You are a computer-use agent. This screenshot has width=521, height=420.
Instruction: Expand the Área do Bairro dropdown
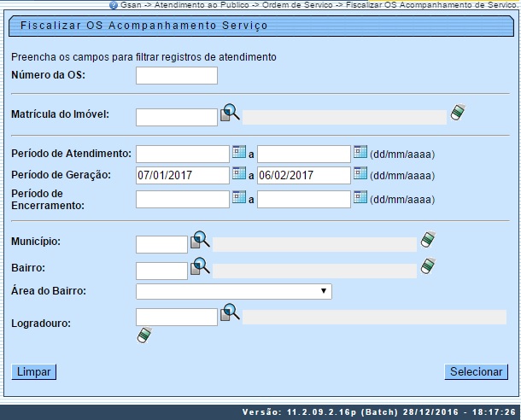point(234,291)
